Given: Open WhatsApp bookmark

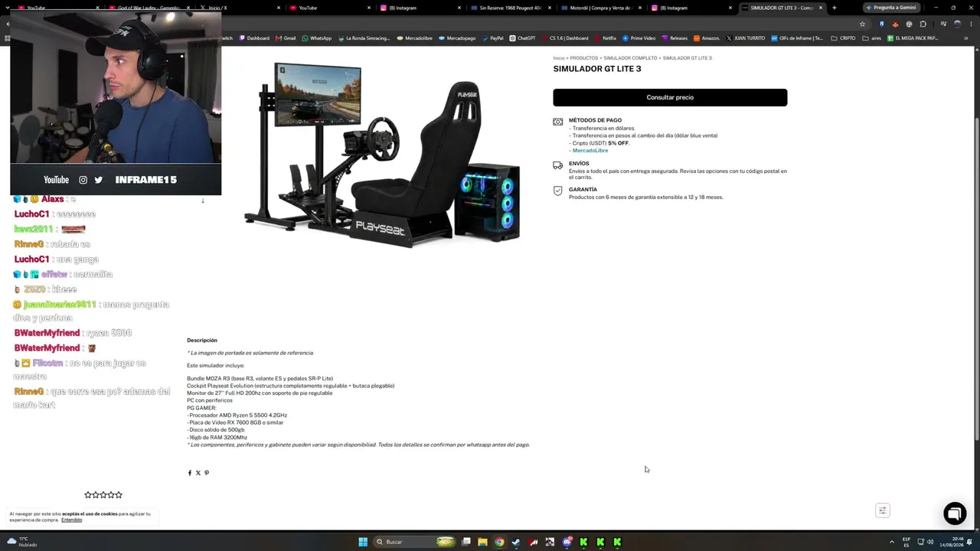Looking at the screenshot, I should pos(317,38).
